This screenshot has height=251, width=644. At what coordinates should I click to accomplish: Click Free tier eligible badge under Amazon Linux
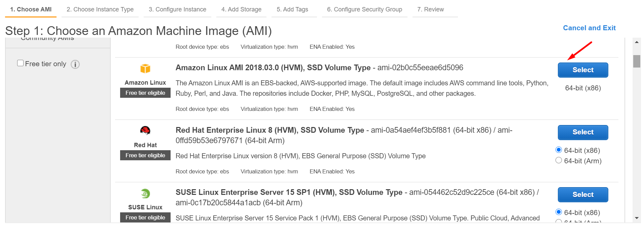[145, 93]
